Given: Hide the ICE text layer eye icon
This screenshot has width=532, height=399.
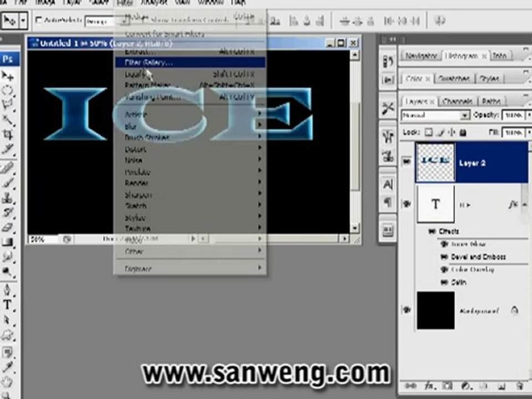Looking at the screenshot, I should [x=406, y=203].
